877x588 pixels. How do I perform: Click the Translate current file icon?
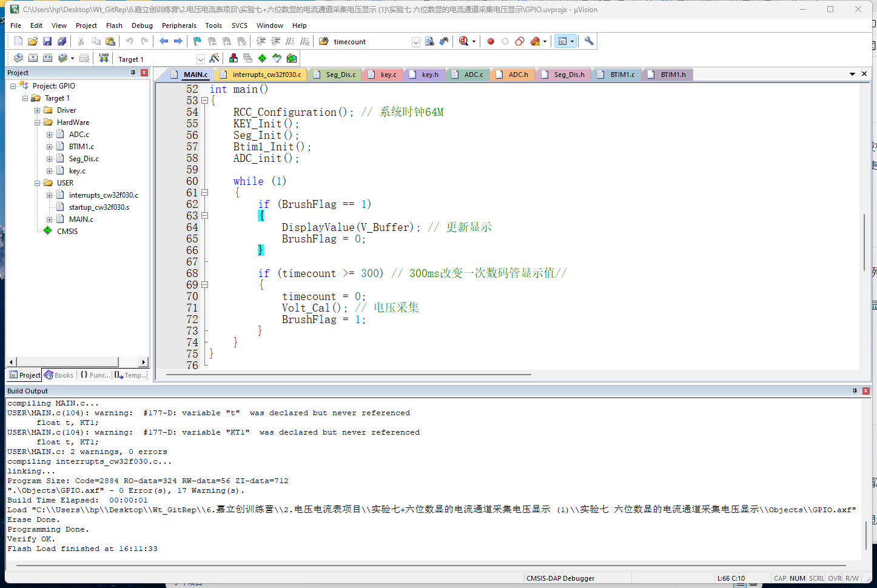pyautogui.click(x=18, y=58)
